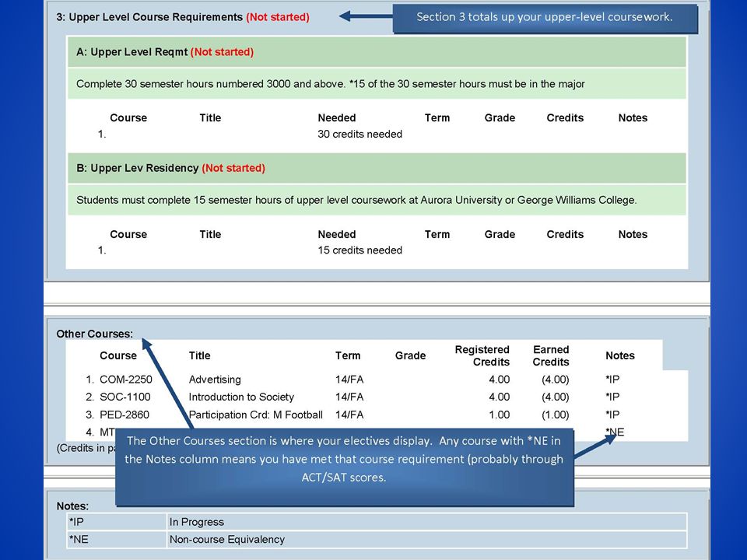Click the 'Advertising' course title
Screen dimensions: 747x560
pyautogui.click(x=215, y=380)
